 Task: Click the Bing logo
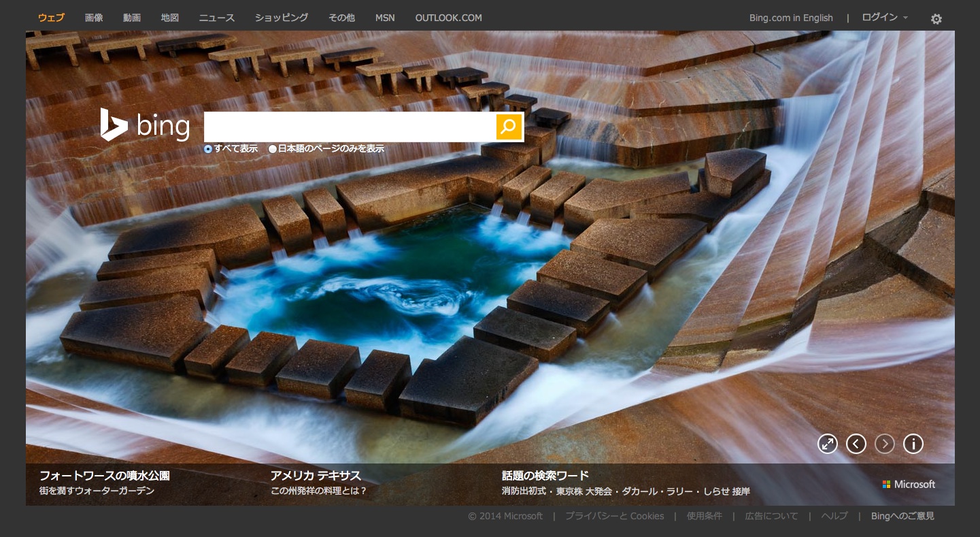click(x=146, y=126)
